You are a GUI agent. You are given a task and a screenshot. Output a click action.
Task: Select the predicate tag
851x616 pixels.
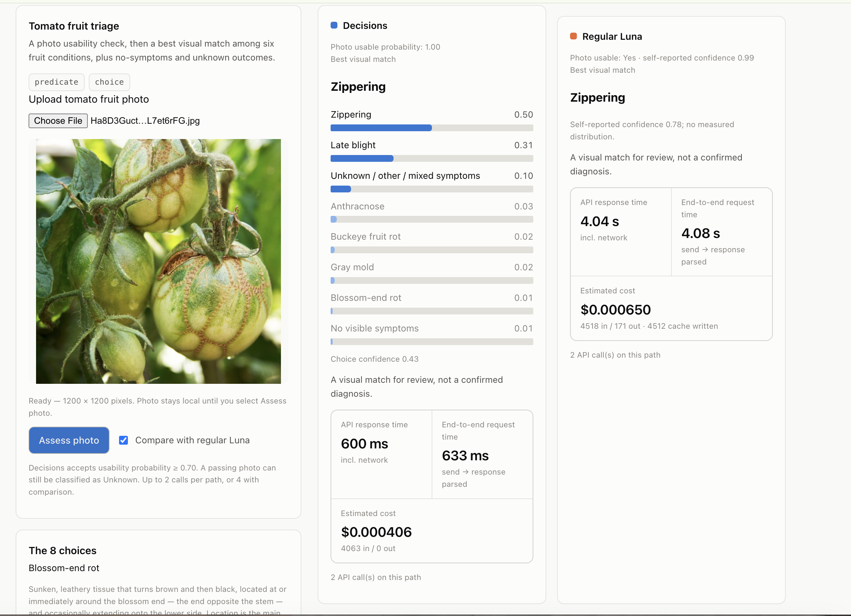(x=57, y=82)
